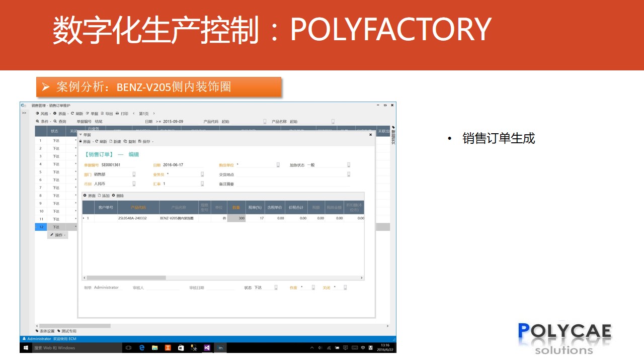Screen dimensions: 644x362
Task: Refresh the sales order list (刷新)
Action: 77,114
